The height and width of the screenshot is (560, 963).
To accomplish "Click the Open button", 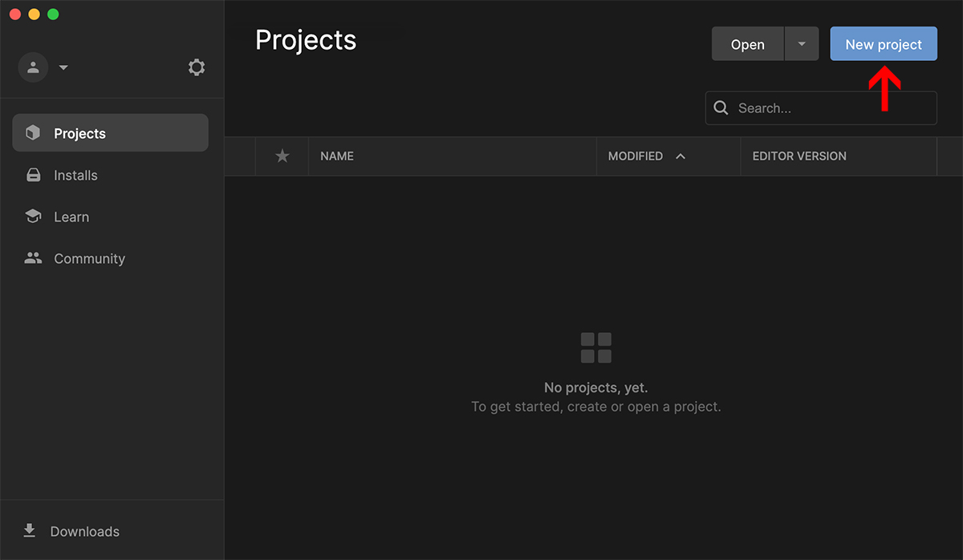I will pyautogui.click(x=747, y=44).
